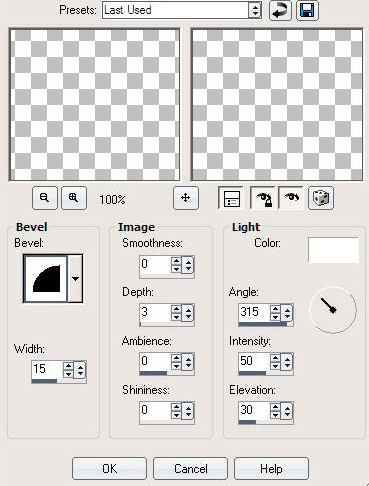This screenshot has width=369, height=486.
Task: Click the reset to default arrow icon
Action: [x=280, y=11]
